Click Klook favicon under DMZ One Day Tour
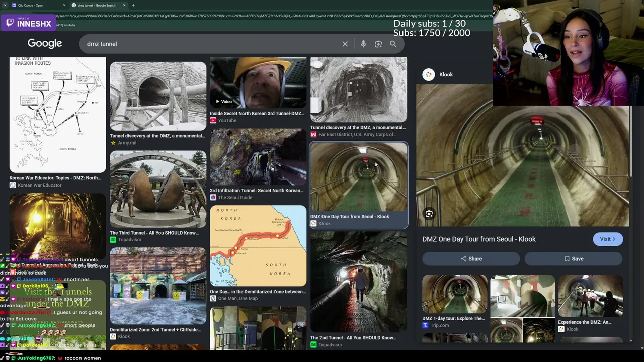The height and width of the screenshot is (362, 644). point(314,224)
